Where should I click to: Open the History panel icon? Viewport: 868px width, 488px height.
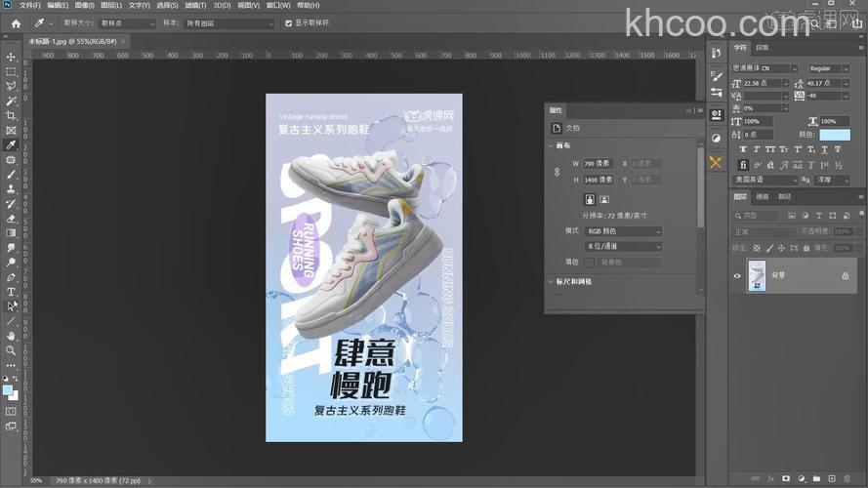tap(717, 53)
